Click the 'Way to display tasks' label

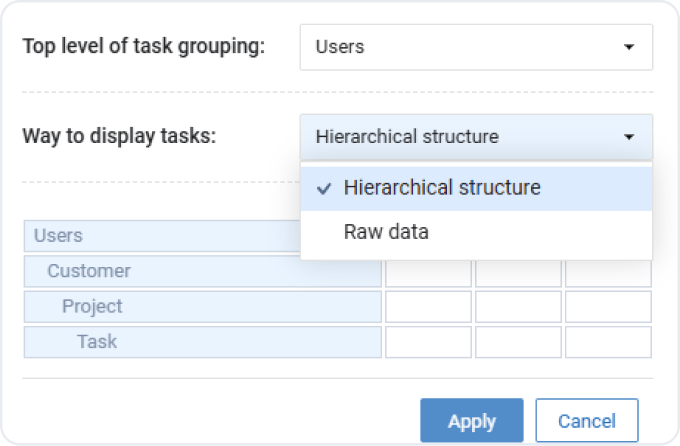119,136
